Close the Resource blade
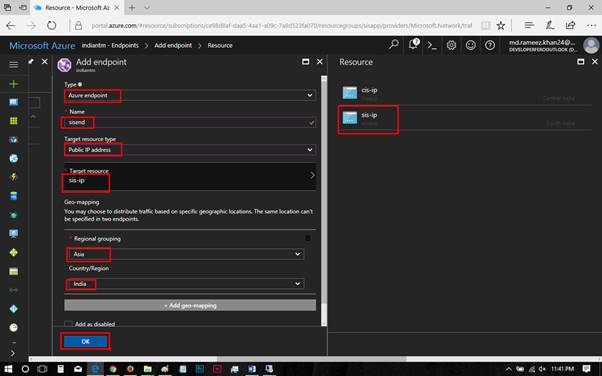 coord(595,62)
